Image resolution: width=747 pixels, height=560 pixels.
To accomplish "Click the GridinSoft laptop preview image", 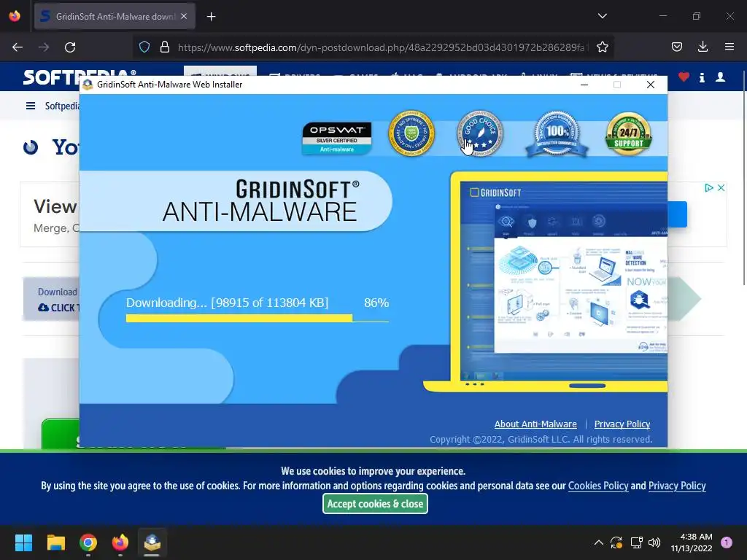I will [x=546, y=282].
